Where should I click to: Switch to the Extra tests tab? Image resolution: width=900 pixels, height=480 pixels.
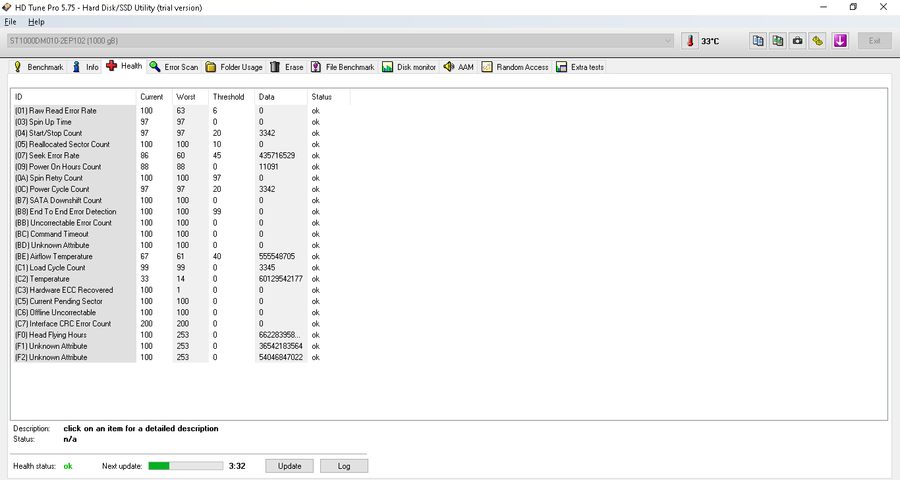coord(580,67)
